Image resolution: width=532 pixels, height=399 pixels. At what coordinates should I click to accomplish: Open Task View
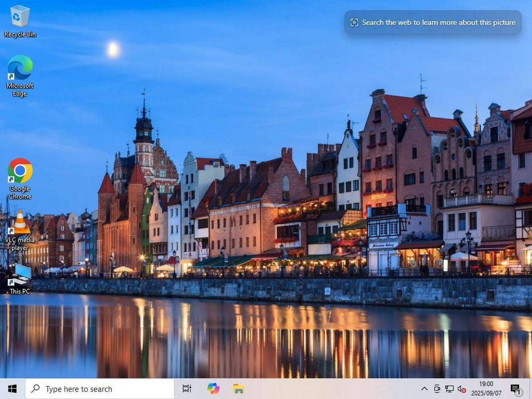(x=186, y=389)
